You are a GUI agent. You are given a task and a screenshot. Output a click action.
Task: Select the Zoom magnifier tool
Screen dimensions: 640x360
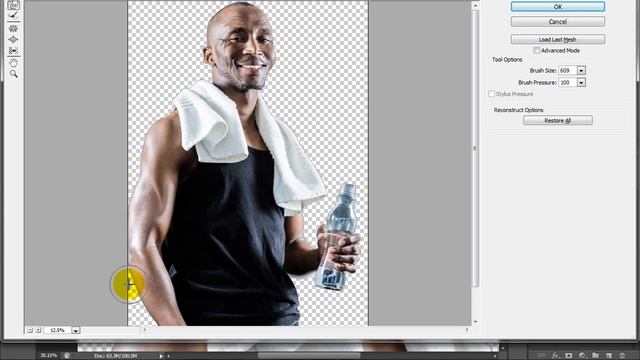pos(13,74)
